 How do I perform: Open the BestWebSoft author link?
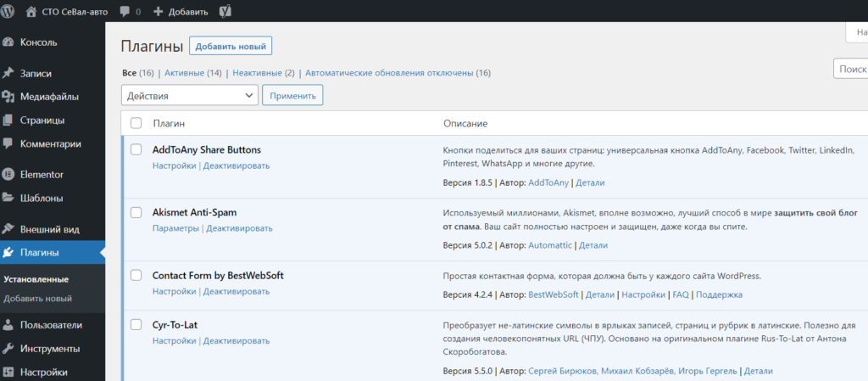coord(554,294)
